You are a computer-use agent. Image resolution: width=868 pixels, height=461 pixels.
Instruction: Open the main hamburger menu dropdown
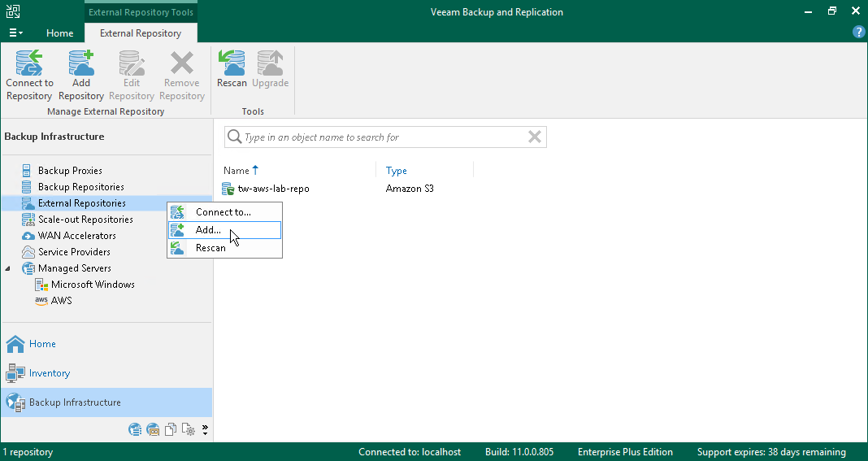[x=15, y=33]
